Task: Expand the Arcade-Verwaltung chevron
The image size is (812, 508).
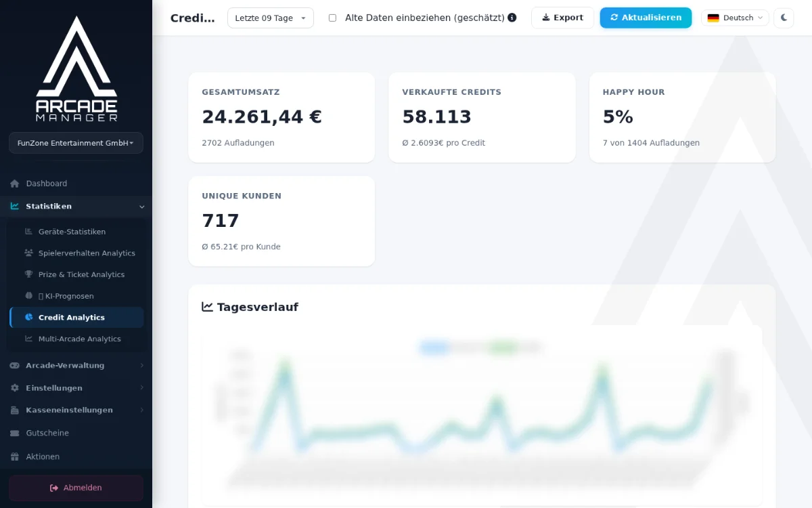Action: 141,366
